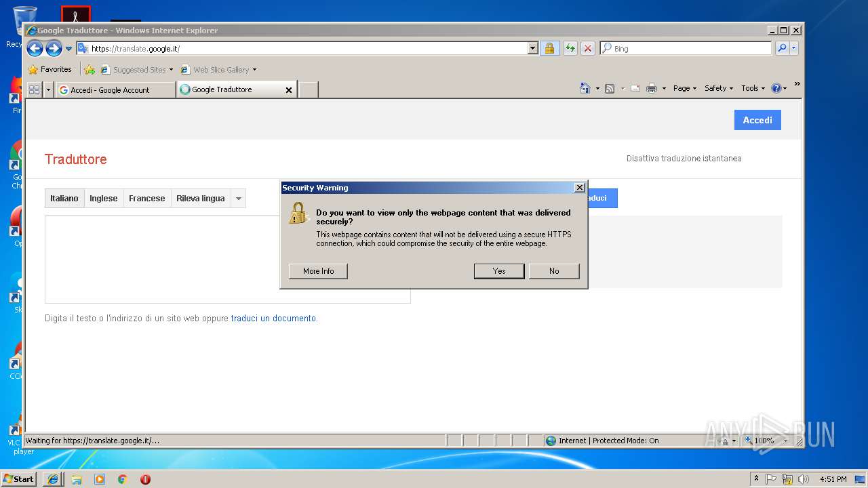Click Action Center flag tray icon
This screenshot has height=488, width=868.
pos(771,479)
